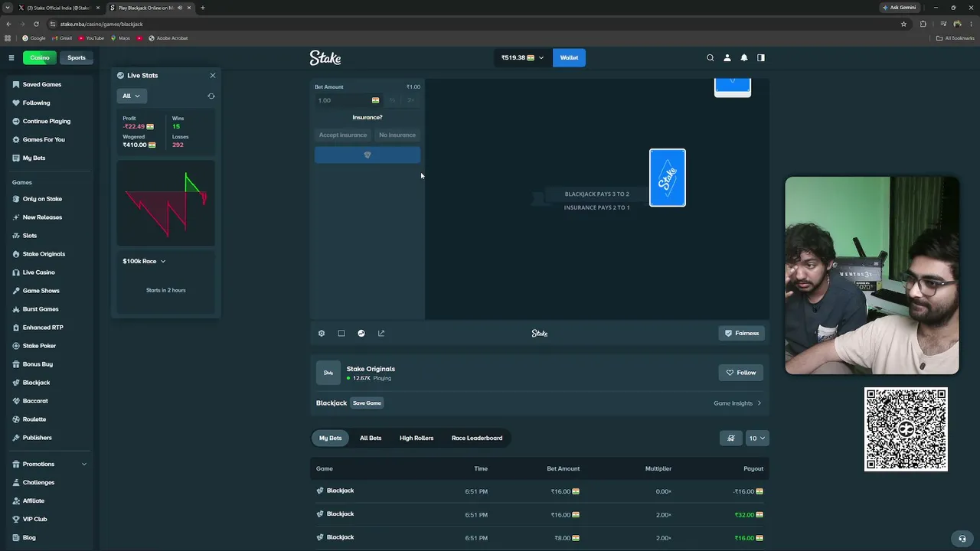The width and height of the screenshot is (980, 551).
Task: Click the Slots icon in sidebar
Action: [x=16, y=236]
